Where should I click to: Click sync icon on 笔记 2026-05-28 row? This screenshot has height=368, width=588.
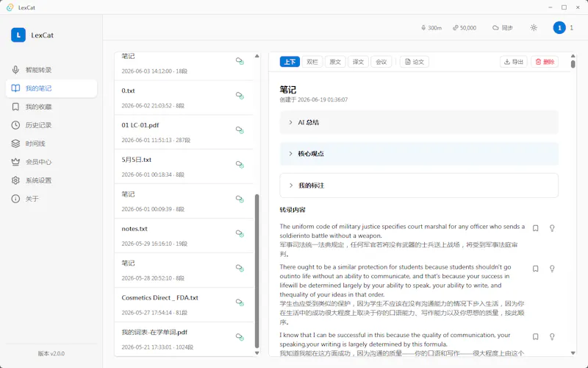pos(240,269)
